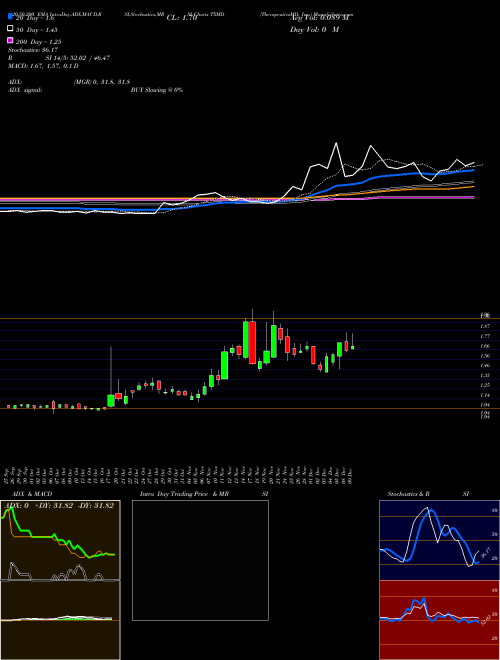The image size is (500, 660).
Task: Click the tallest red candlestick at the price peak
Action: tap(253, 343)
